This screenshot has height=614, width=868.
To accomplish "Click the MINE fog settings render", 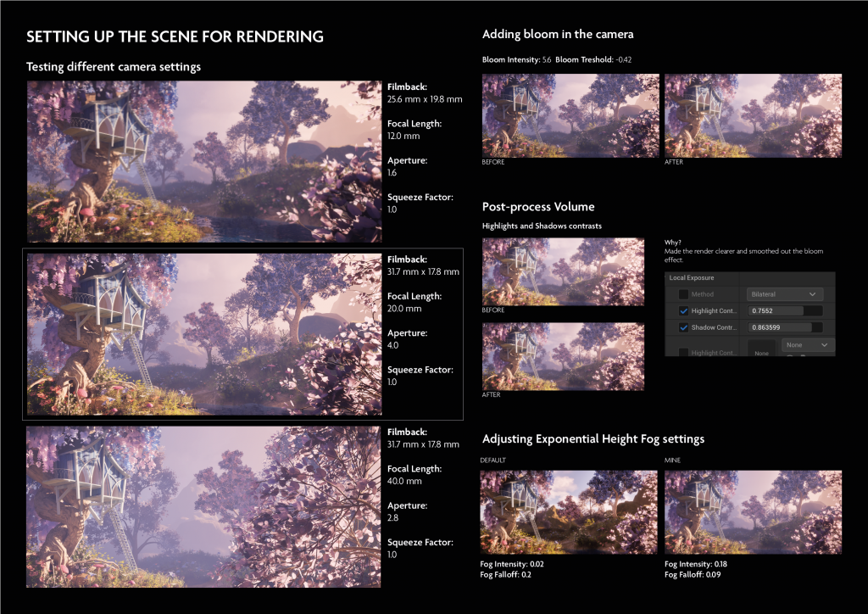I will coord(753,512).
